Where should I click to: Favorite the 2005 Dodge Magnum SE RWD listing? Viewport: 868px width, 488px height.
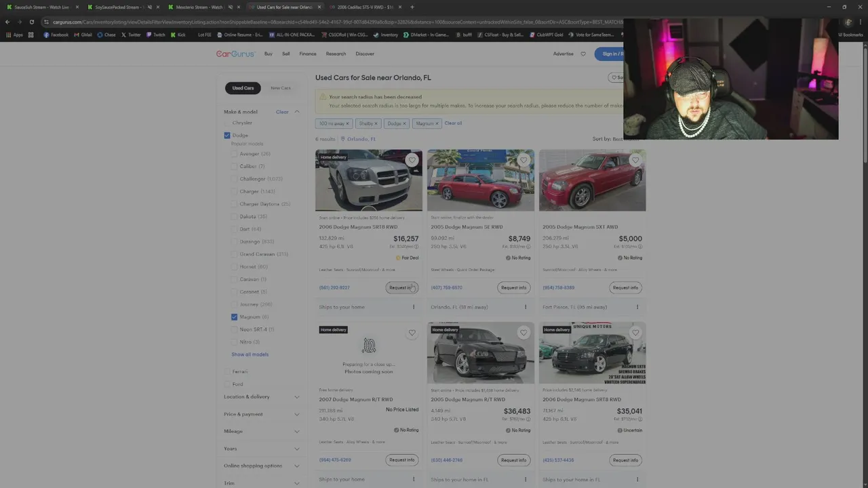[x=524, y=160]
